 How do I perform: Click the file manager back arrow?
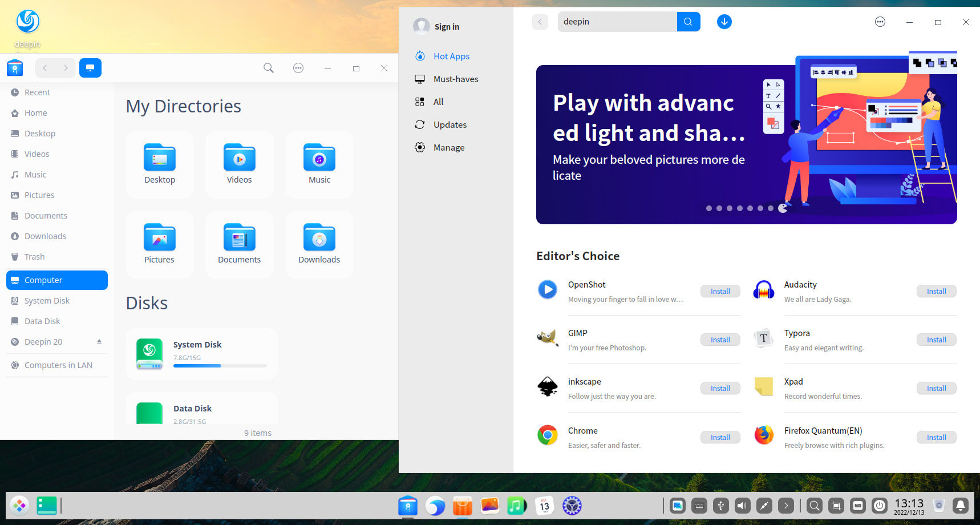pos(45,68)
